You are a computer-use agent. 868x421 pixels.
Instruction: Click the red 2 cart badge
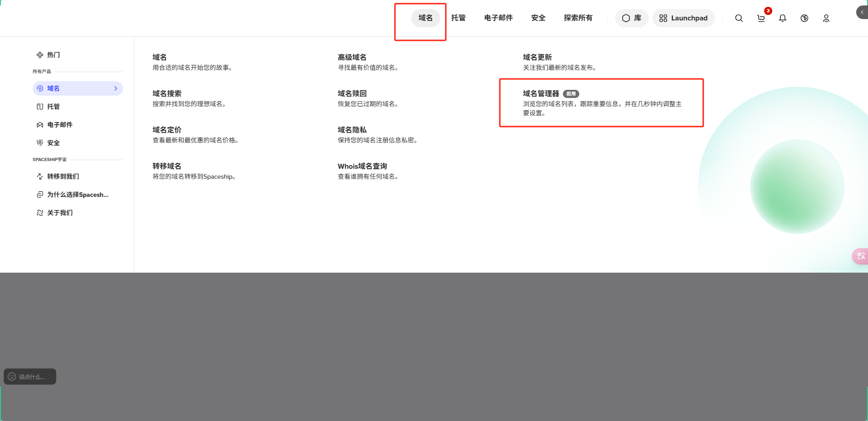(768, 11)
